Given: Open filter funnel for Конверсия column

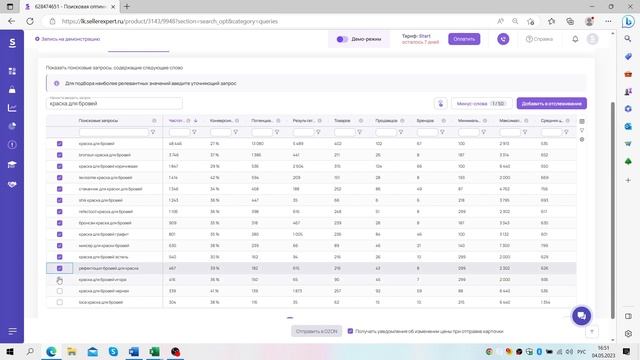Looking at the screenshot, I should pos(236,132).
